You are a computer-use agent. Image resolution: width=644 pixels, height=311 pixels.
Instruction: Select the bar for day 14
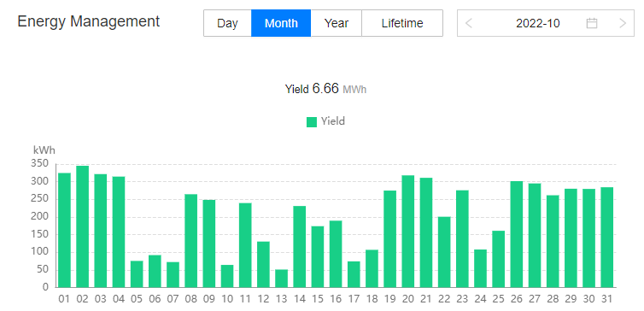[300, 247]
